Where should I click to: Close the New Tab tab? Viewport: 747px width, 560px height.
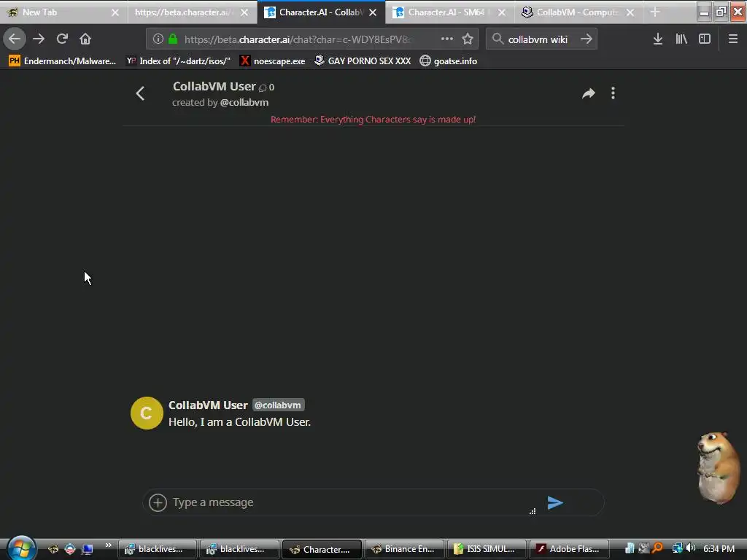pyautogui.click(x=115, y=12)
